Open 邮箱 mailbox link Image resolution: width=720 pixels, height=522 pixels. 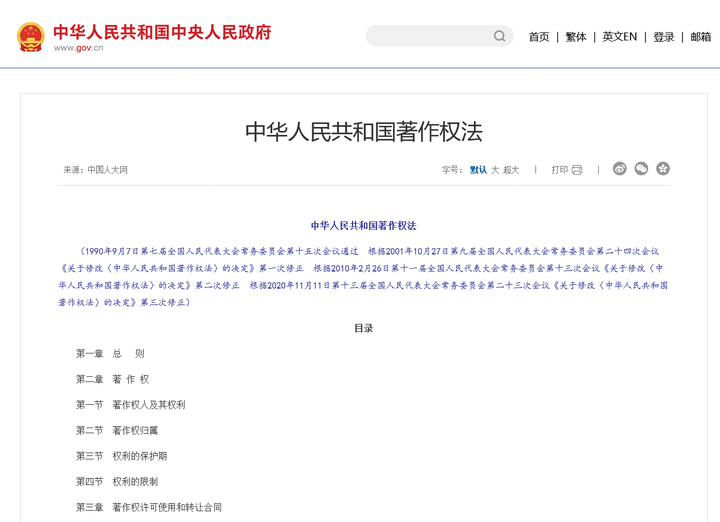[x=700, y=37]
